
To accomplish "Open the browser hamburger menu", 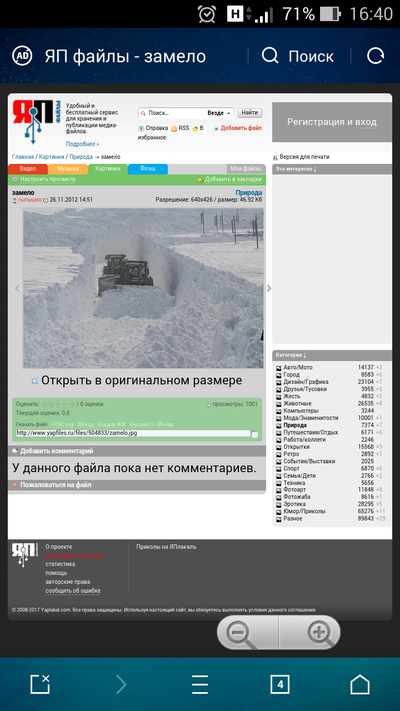I will (x=200, y=684).
